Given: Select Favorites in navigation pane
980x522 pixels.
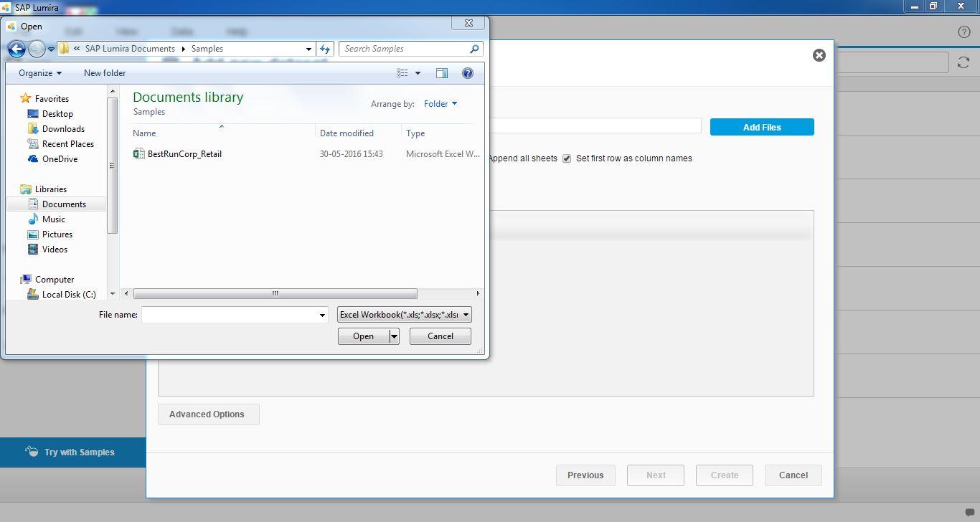Looking at the screenshot, I should 52,99.
